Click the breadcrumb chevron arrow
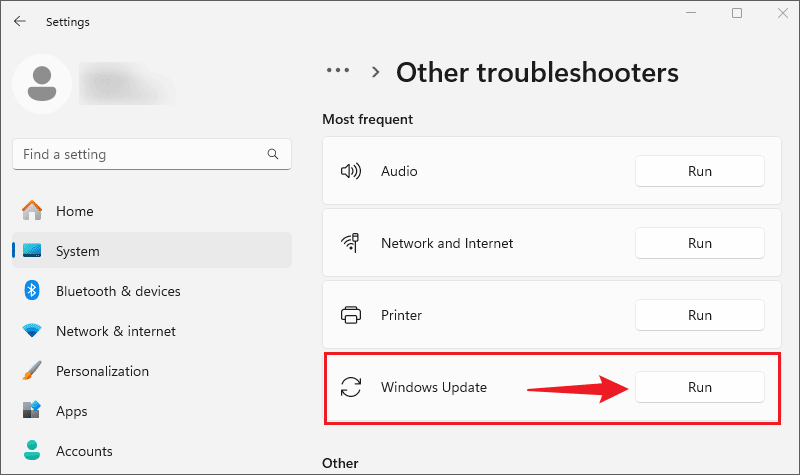 376,72
